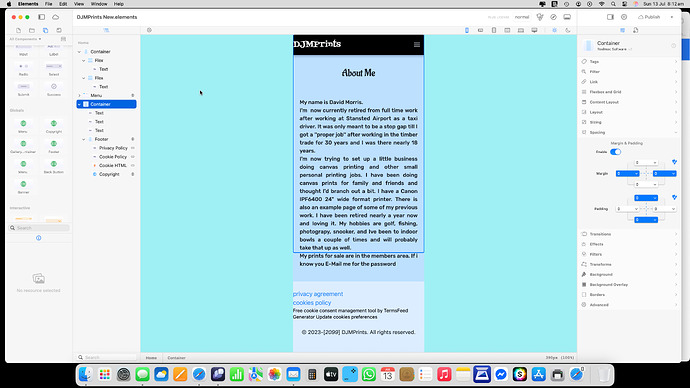Open the new document icon in sidebar

(18, 30)
